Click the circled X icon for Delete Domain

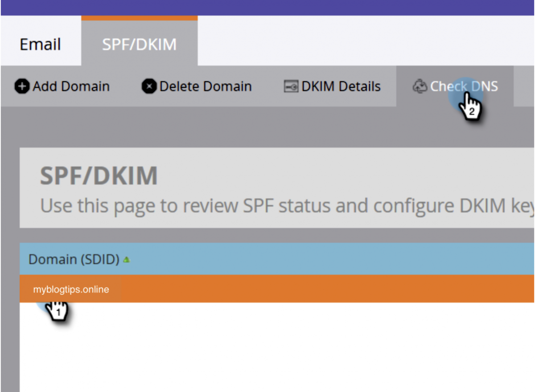(149, 86)
